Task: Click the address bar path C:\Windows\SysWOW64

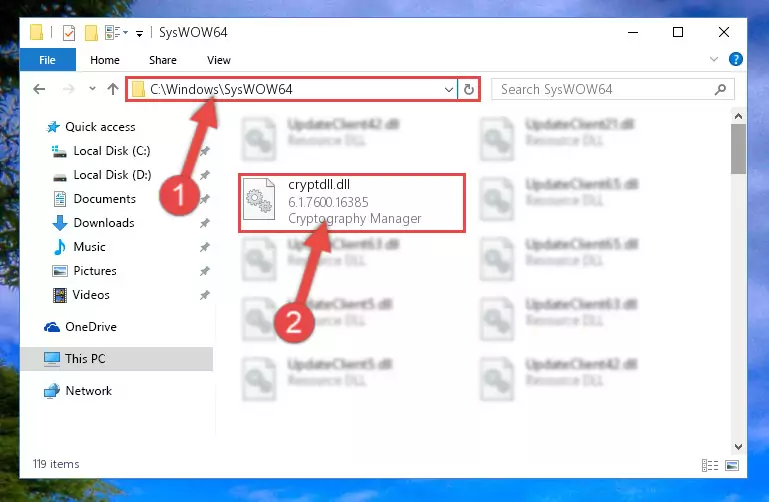Action: (221, 89)
